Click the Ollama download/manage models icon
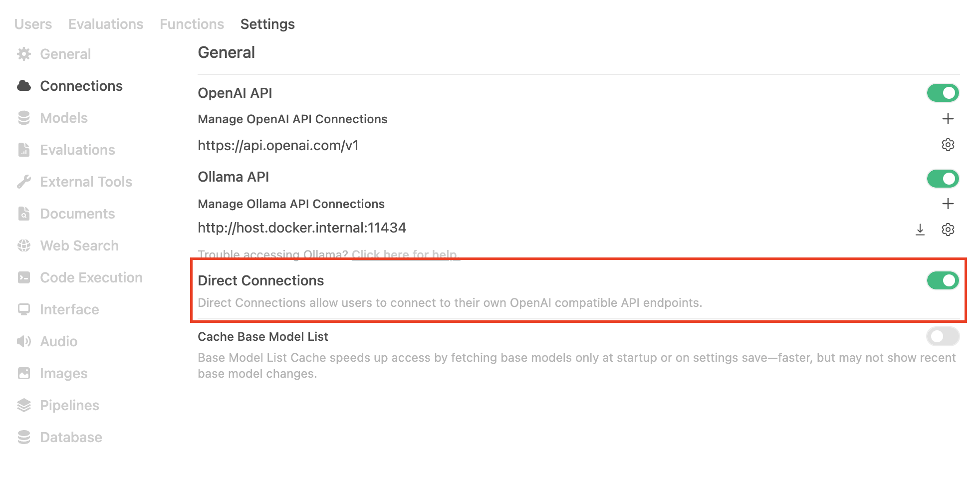 920,230
